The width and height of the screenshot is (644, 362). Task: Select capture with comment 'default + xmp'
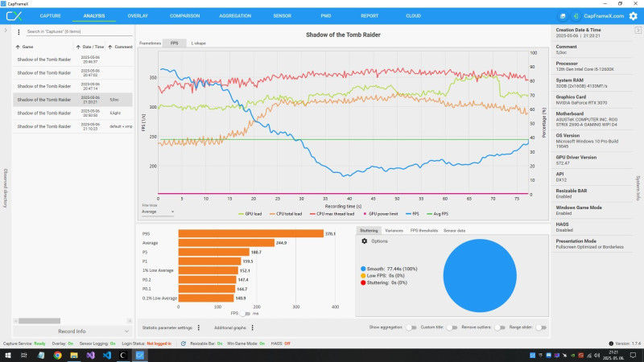click(72, 126)
